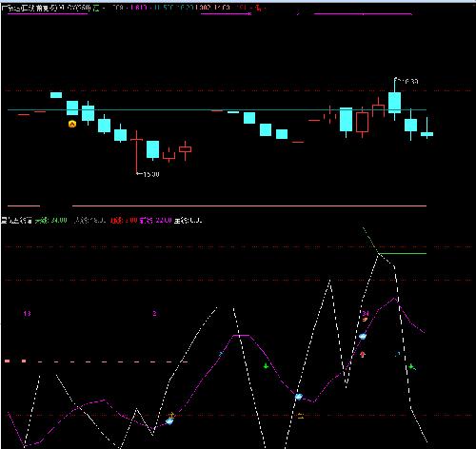Image resolution: width=476 pixels, height=449 pixels.
Task: Click the purple 34 label in the indicator
Action: 366,313
